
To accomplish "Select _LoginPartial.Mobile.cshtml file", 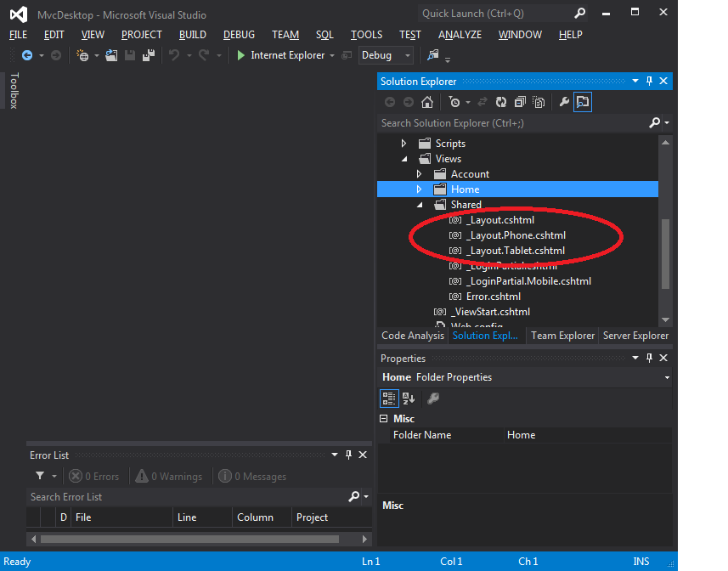I will tap(528, 281).
